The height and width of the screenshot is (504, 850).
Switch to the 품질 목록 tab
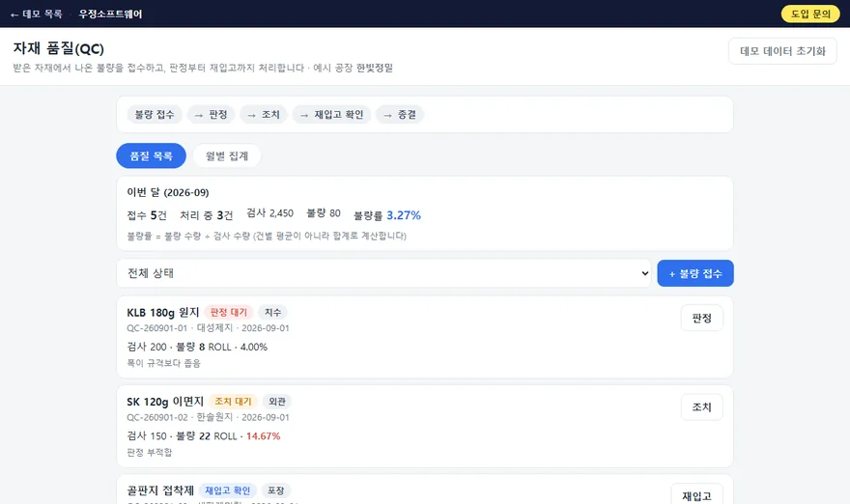tap(152, 156)
